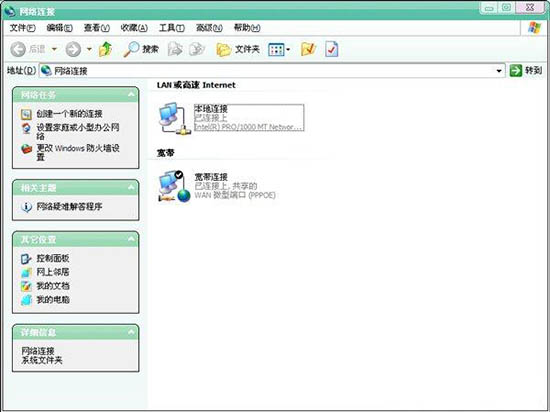Open the File (文件) menu
550x412 pixels.
(x=22, y=28)
